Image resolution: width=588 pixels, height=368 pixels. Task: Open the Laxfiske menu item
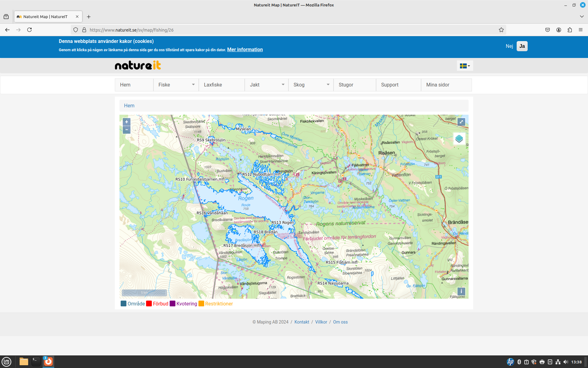213,85
